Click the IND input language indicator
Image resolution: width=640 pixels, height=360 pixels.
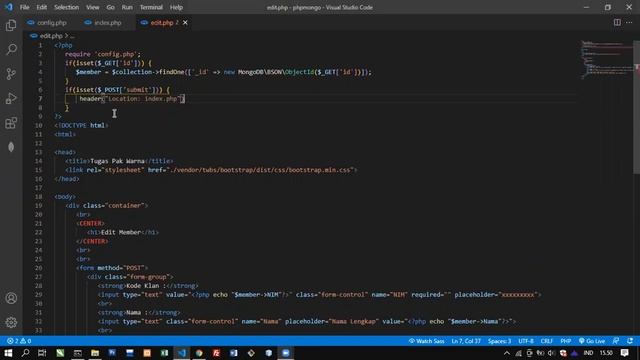coord(588,353)
